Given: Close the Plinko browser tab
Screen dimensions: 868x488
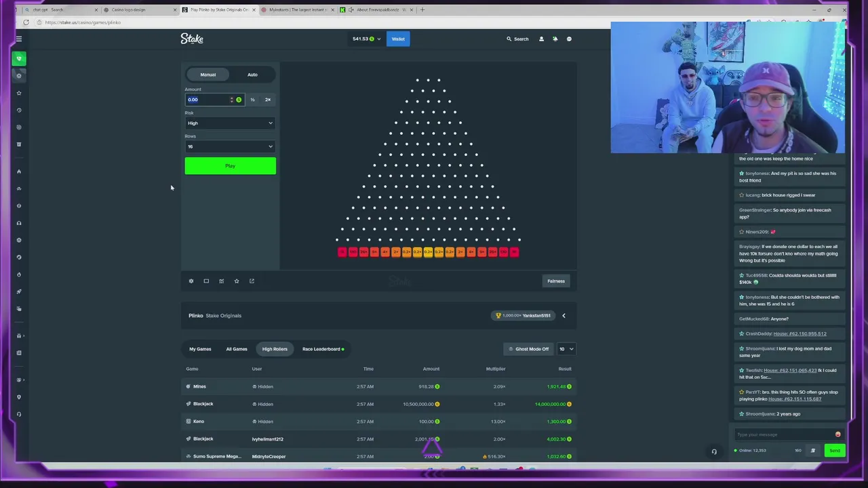Looking at the screenshot, I should point(254,9).
